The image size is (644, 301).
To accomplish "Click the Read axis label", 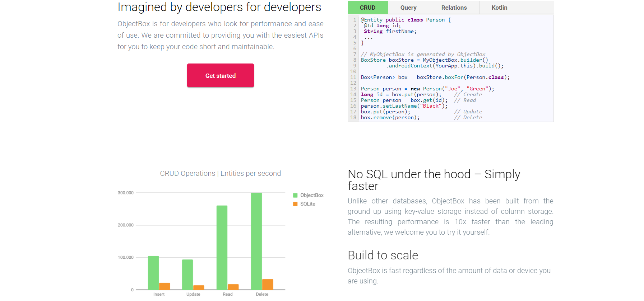I will point(228,294).
